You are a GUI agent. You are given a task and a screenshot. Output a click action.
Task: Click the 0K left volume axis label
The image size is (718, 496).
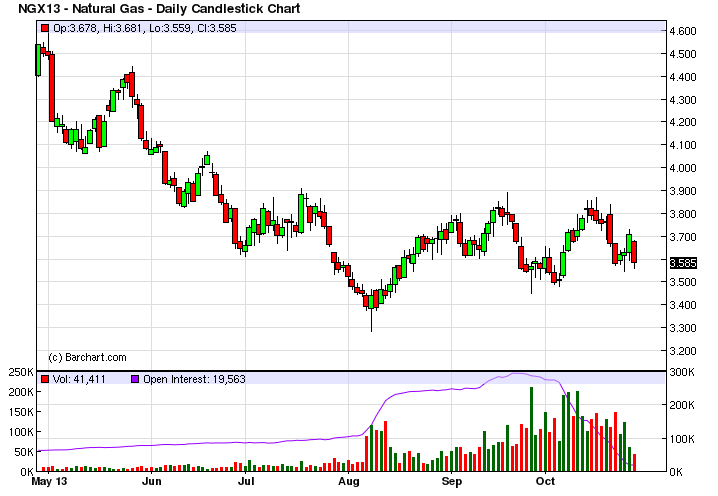[x=27, y=472]
